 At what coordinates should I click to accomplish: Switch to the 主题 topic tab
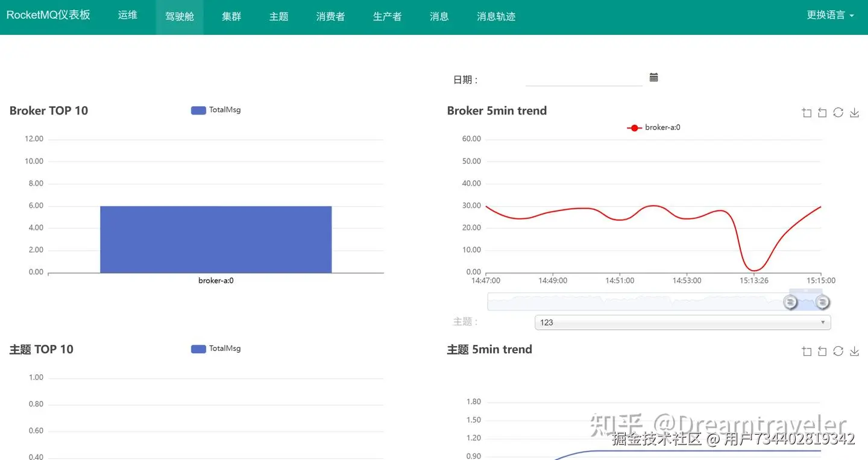click(279, 17)
